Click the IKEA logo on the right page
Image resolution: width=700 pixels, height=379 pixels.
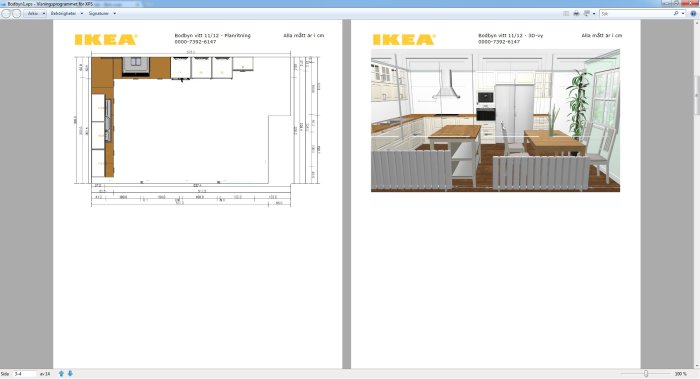click(x=404, y=40)
